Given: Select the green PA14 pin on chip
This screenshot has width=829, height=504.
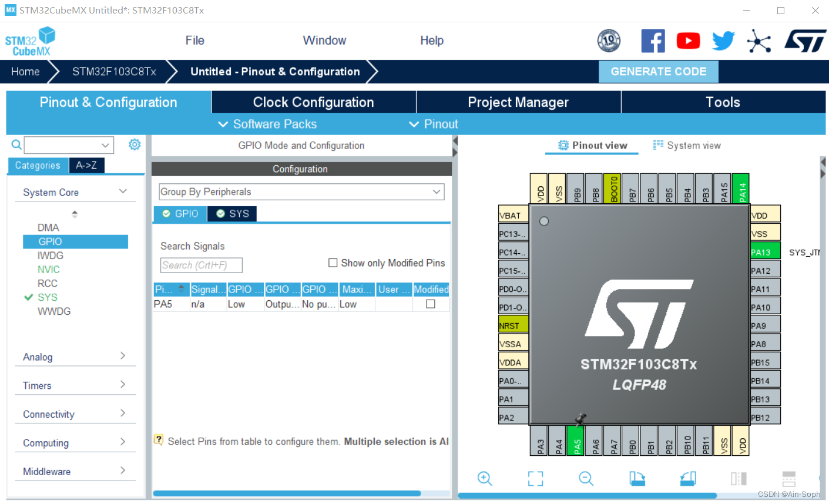Looking at the screenshot, I should pyautogui.click(x=741, y=188).
